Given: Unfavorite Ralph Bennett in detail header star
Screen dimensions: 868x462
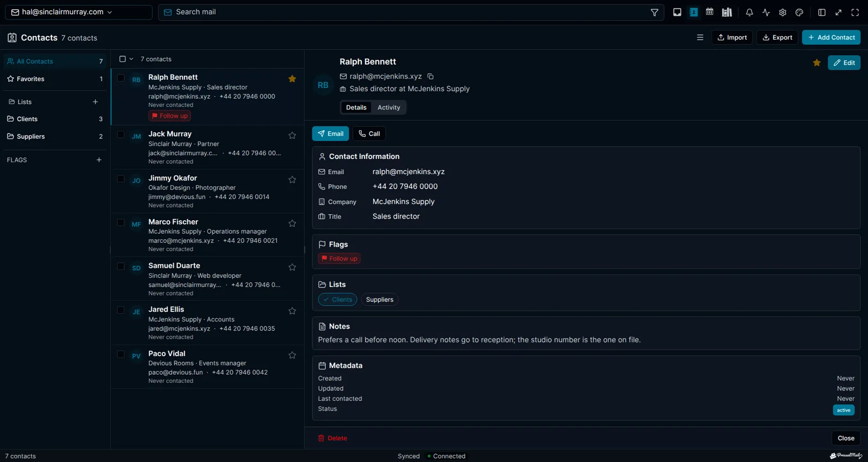Looking at the screenshot, I should coord(816,62).
